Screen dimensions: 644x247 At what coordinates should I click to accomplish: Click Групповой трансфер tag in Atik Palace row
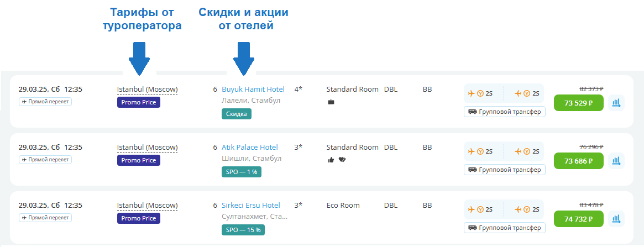click(x=504, y=170)
